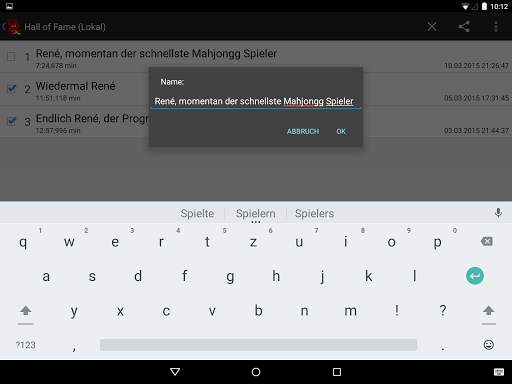Click the timestamp 05.03.2015 17:31:45

pyautogui.click(x=476, y=98)
